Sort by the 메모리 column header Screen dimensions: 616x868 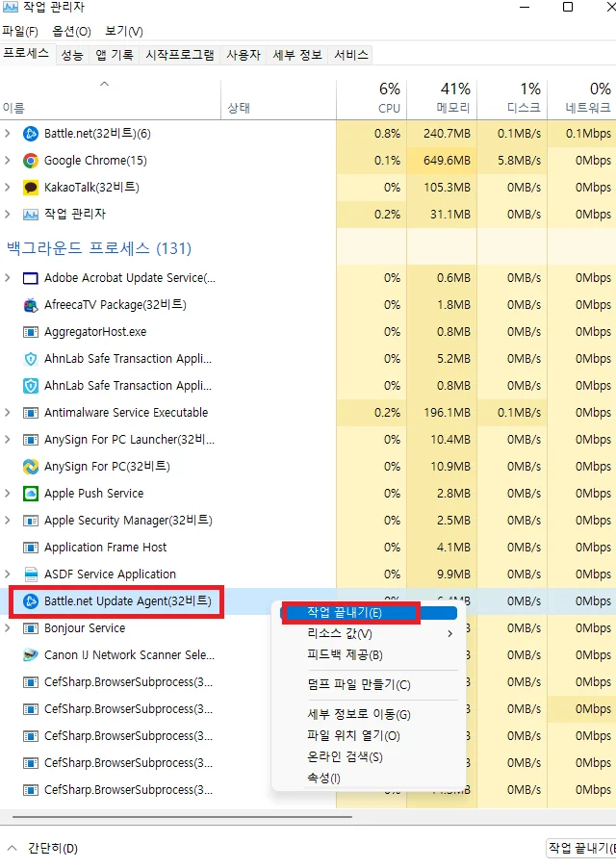pyautogui.click(x=442, y=98)
